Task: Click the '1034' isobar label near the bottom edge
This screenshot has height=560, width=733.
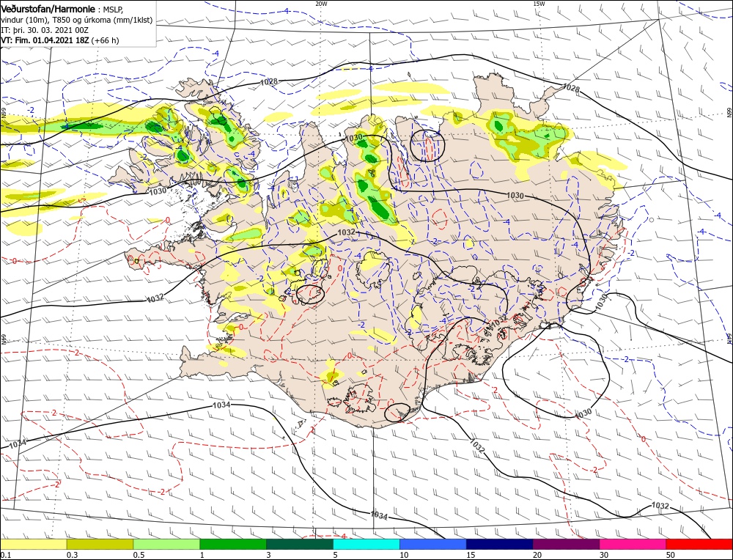Action: [379, 515]
